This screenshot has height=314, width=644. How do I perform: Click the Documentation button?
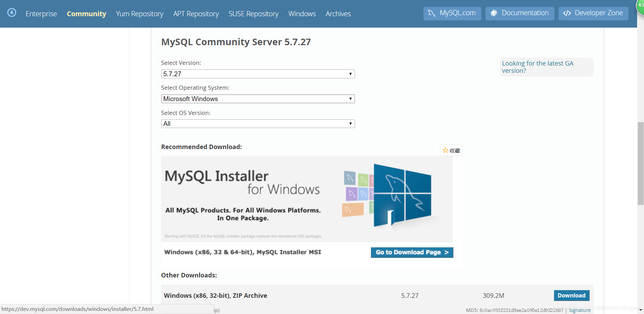coord(520,13)
